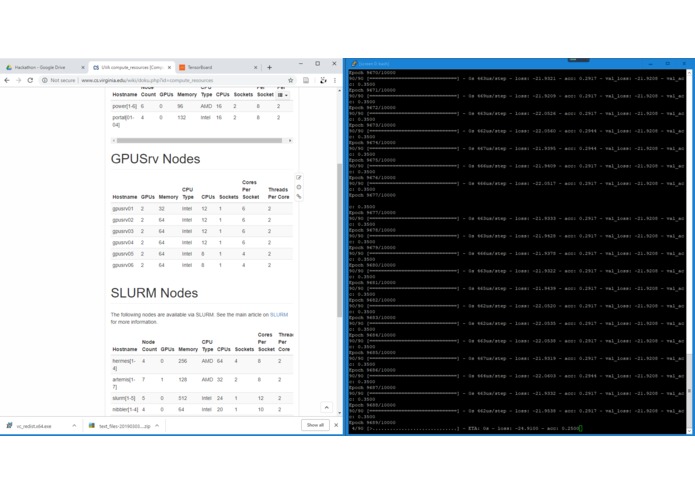Viewport: 695px width, 494px height.
Task: Bookmark this page with the star icon
Action: [x=291, y=80]
